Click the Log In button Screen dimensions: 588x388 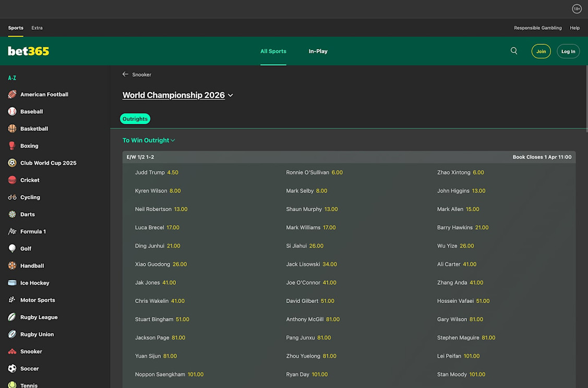[x=568, y=51]
